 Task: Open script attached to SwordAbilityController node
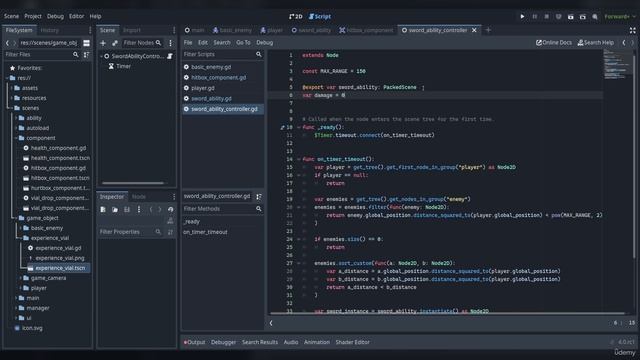[170, 56]
